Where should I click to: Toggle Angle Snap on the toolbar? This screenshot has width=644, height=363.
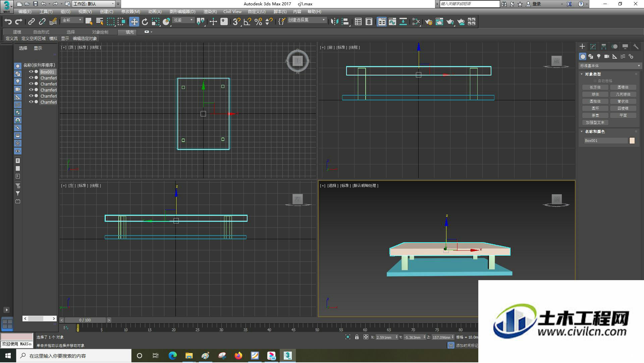point(248,22)
